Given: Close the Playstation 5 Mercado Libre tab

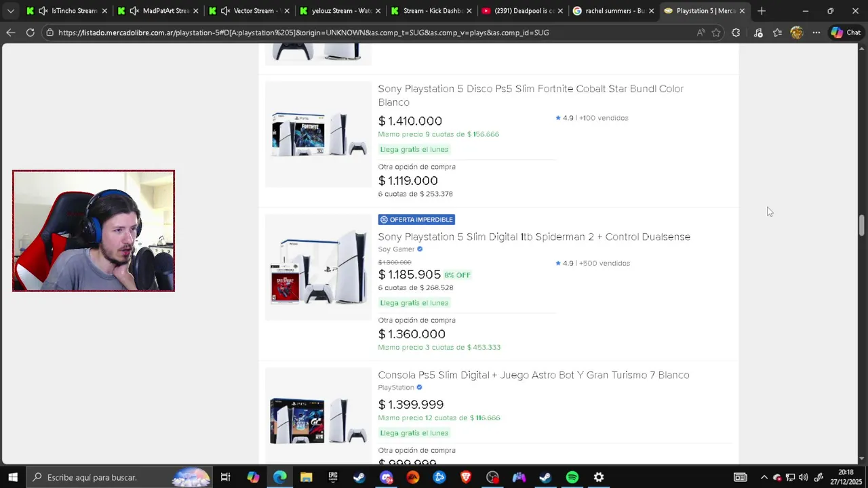Looking at the screenshot, I should 742,11.
